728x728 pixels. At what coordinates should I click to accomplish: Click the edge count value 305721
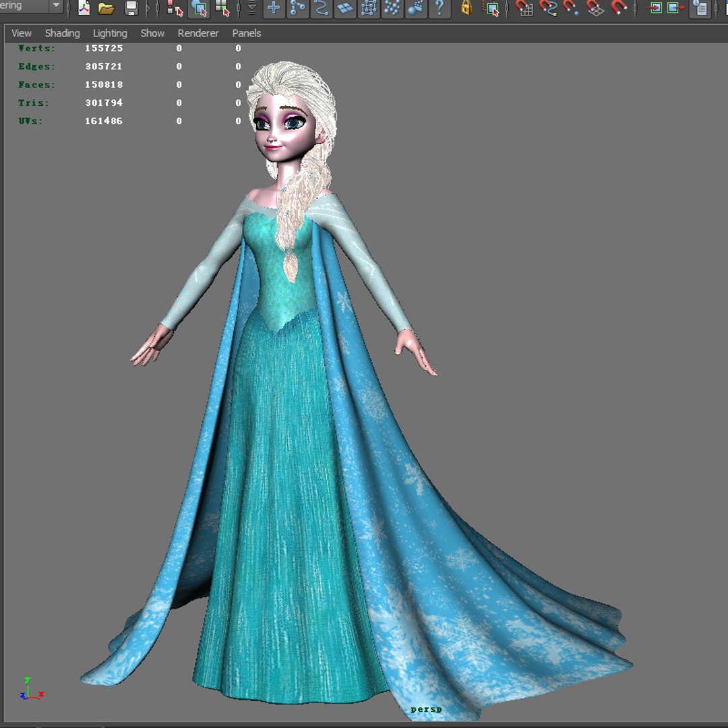(104, 66)
